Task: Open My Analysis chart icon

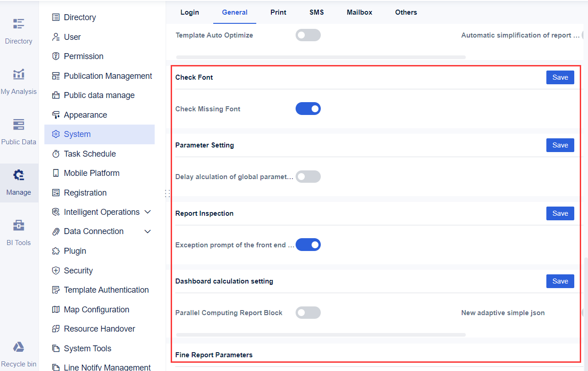Action: pos(18,74)
